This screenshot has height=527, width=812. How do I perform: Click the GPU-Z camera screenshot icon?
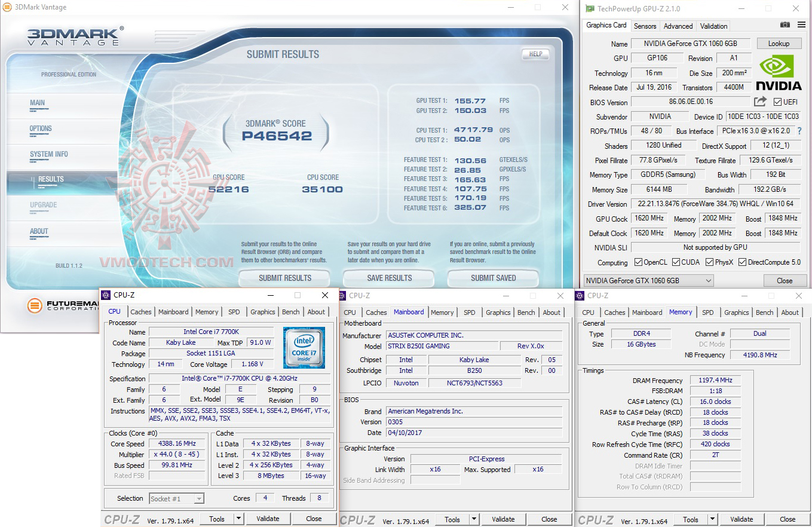pyautogui.click(x=785, y=25)
